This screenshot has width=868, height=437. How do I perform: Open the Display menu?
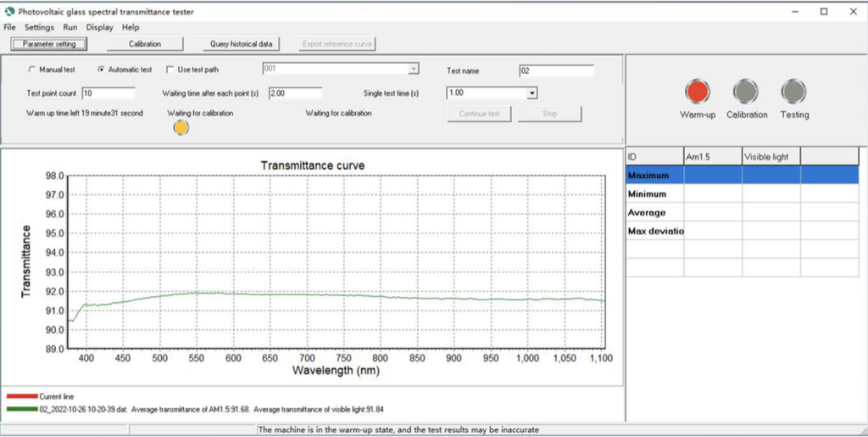click(99, 27)
